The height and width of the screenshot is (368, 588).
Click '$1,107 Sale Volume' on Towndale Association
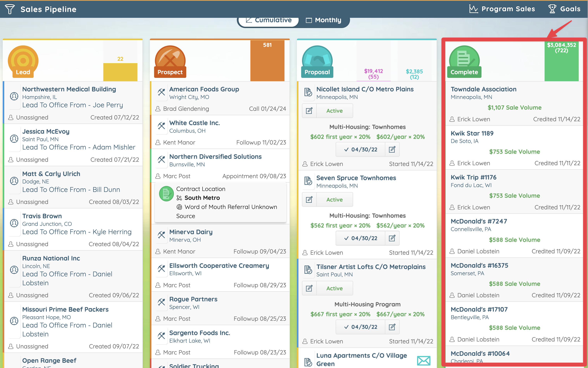click(x=514, y=107)
